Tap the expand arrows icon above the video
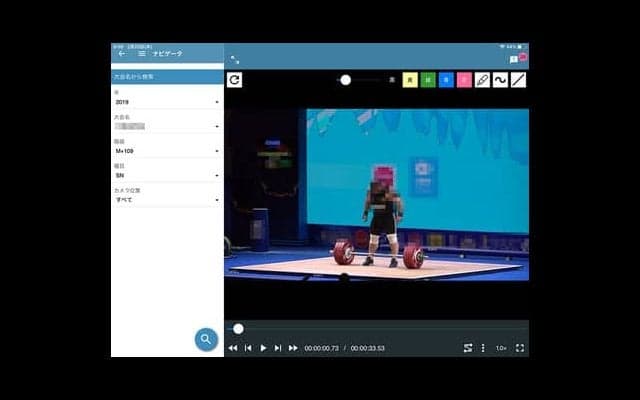 click(235, 60)
